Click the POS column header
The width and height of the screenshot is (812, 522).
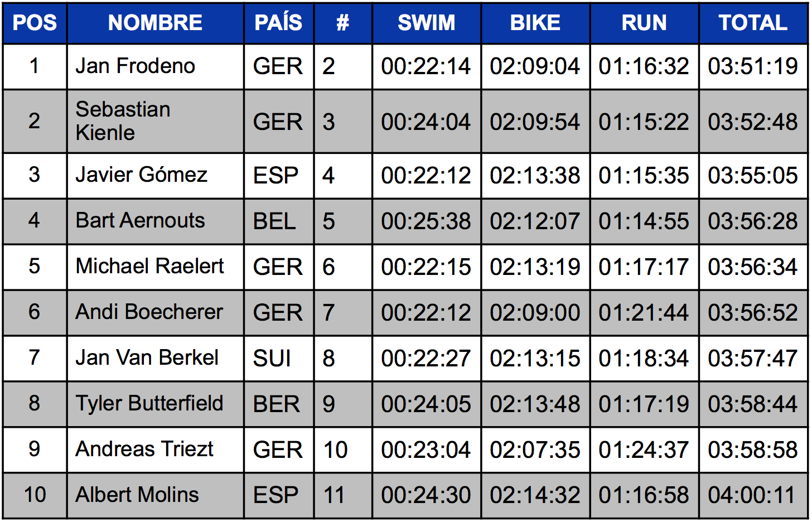click(35, 23)
